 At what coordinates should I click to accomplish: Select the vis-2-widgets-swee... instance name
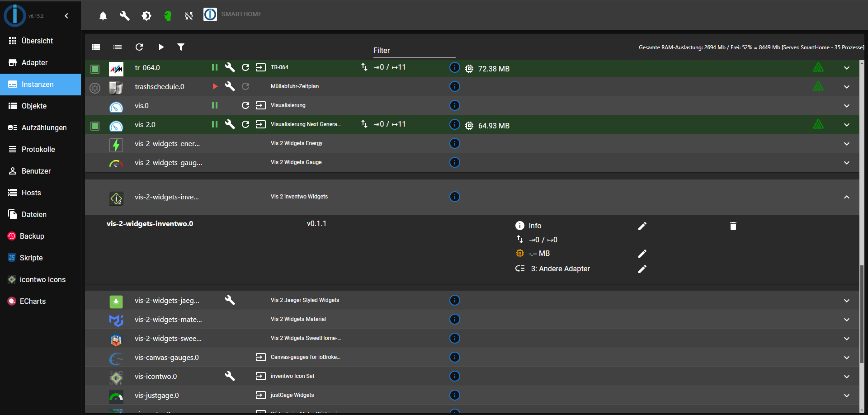168,339
